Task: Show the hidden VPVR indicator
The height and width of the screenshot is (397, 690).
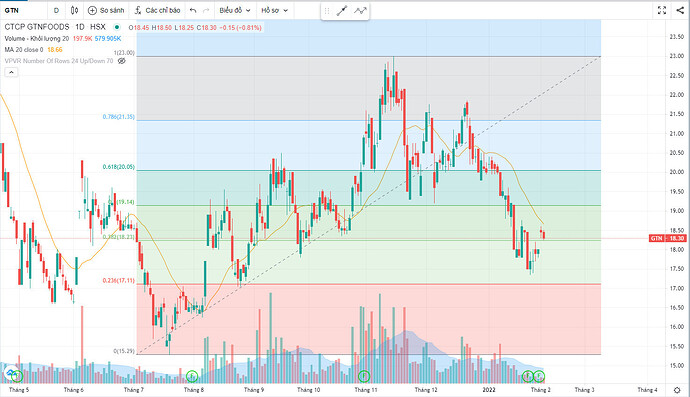Action: click(122, 61)
